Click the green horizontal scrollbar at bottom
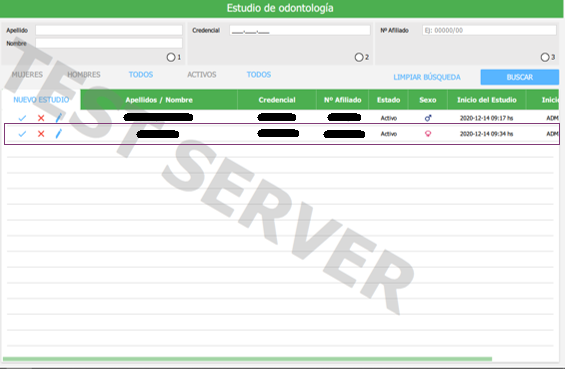The image size is (565, 369). click(247, 359)
